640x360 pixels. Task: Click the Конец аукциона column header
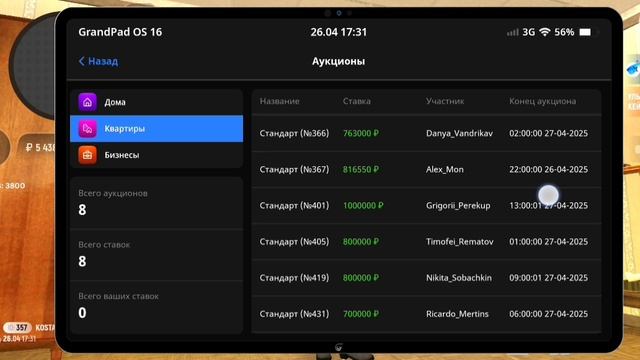(x=542, y=101)
